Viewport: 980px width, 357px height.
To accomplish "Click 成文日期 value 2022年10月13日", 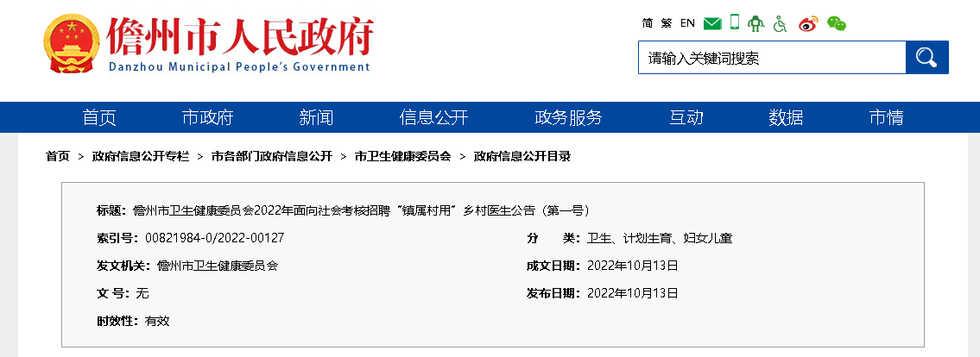I will coord(633,266).
